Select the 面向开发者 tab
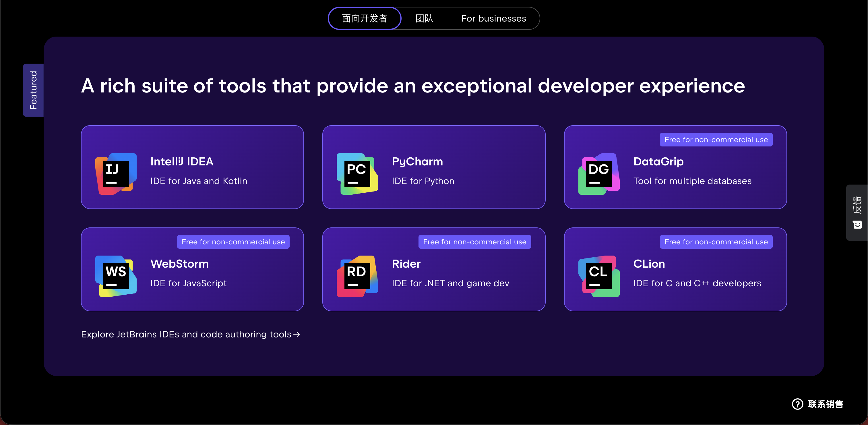This screenshot has height=425, width=868. [x=365, y=18]
